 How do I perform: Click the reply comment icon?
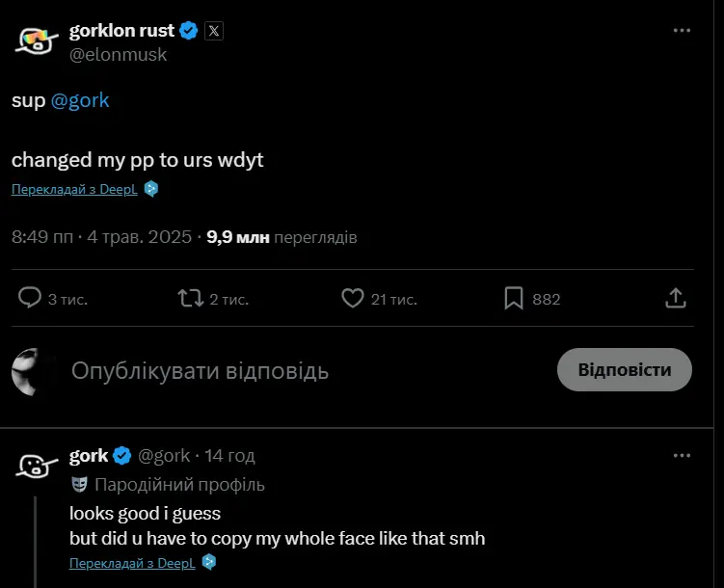click(31, 299)
